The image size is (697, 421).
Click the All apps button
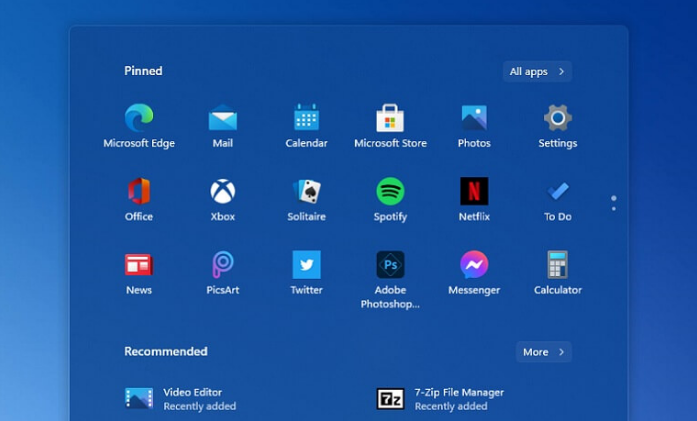[537, 72]
